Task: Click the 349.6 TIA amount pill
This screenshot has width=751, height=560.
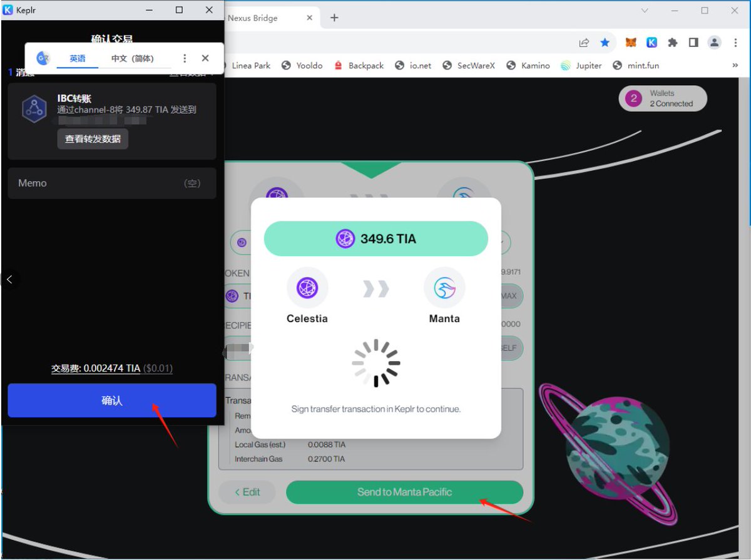Action: (375, 238)
